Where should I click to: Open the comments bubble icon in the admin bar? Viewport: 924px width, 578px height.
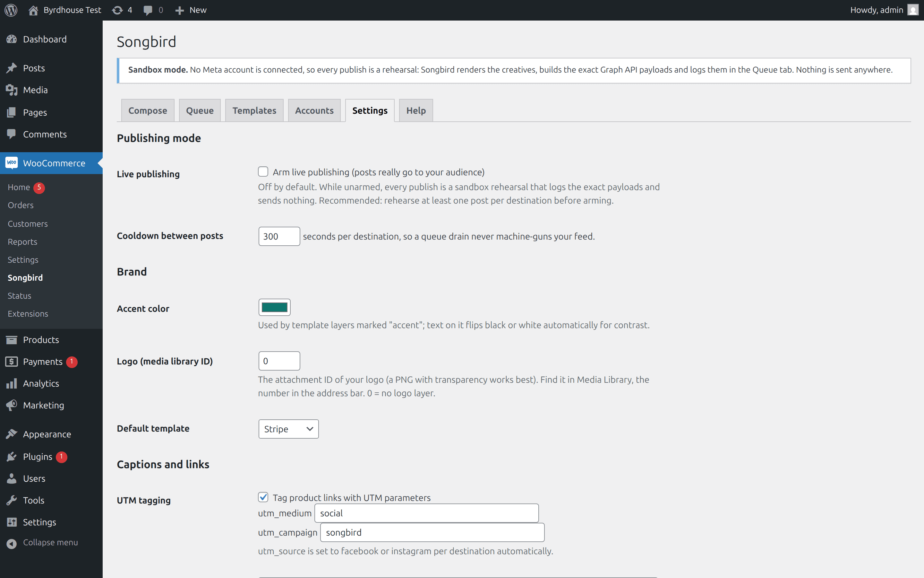tap(148, 10)
